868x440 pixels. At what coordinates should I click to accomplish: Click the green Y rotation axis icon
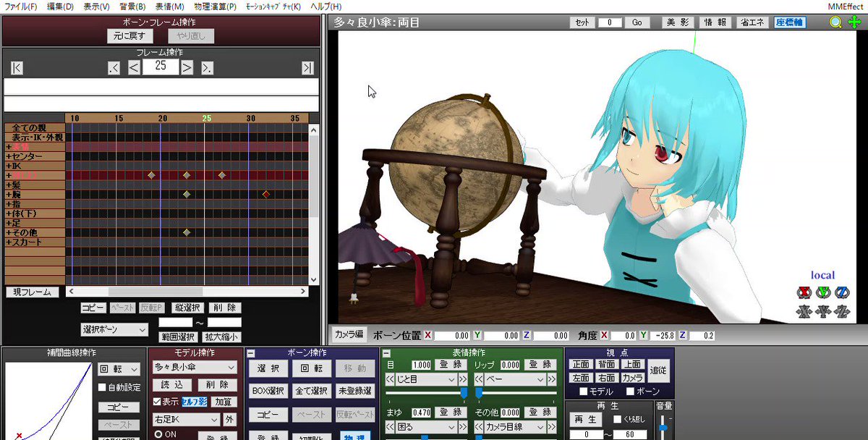[823, 292]
